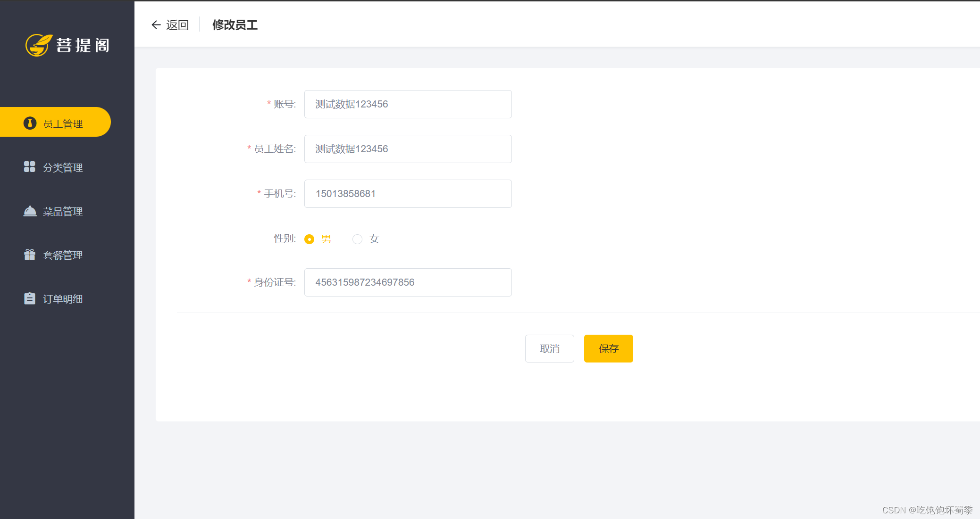Navigate to 订单明细 section

click(x=63, y=298)
